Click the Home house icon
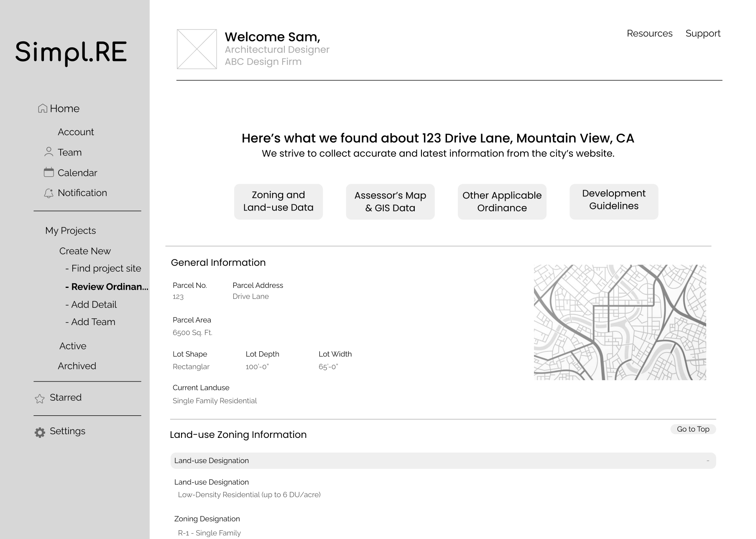This screenshot has height=539, width=756. pos(43,109)
